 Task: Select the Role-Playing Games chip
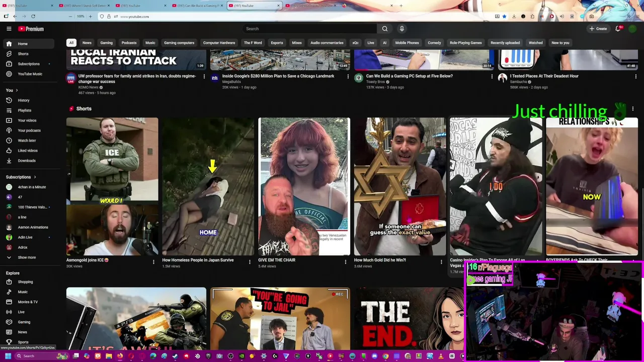465,43
